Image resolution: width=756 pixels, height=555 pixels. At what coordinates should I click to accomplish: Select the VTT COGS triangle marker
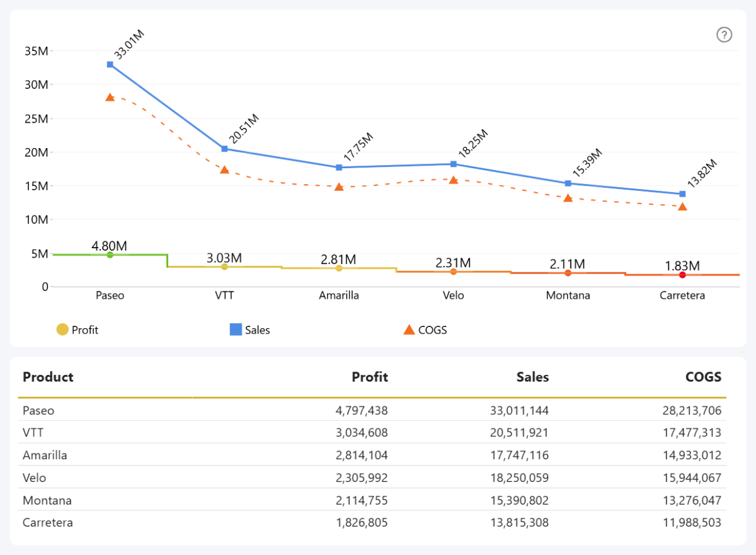pos(224,169)
